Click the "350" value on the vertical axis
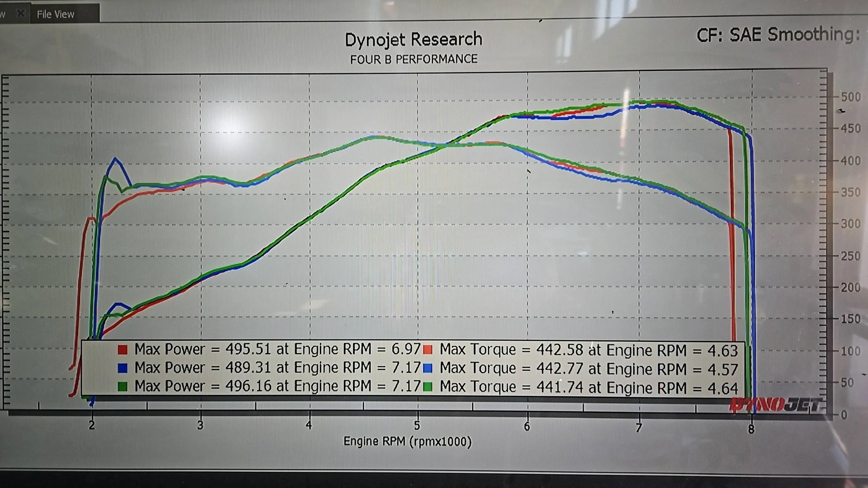This screenshot has height=488, width=868. point(851,192)
